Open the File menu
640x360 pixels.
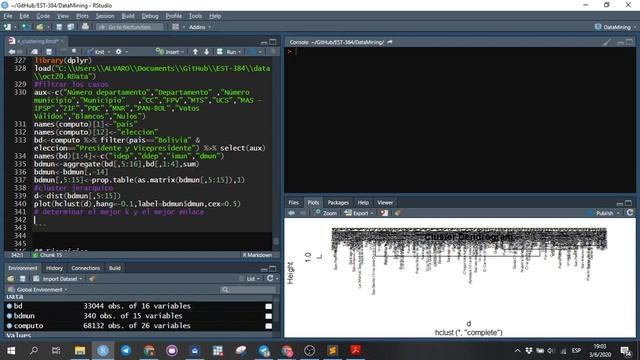click(8, 16)
